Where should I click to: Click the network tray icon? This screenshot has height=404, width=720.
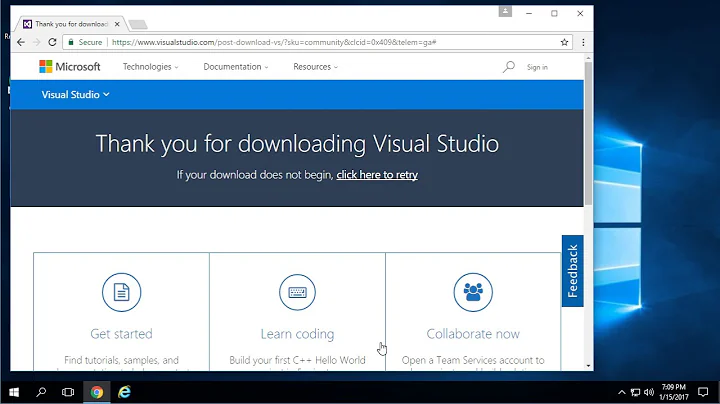(x=635, y=392)
